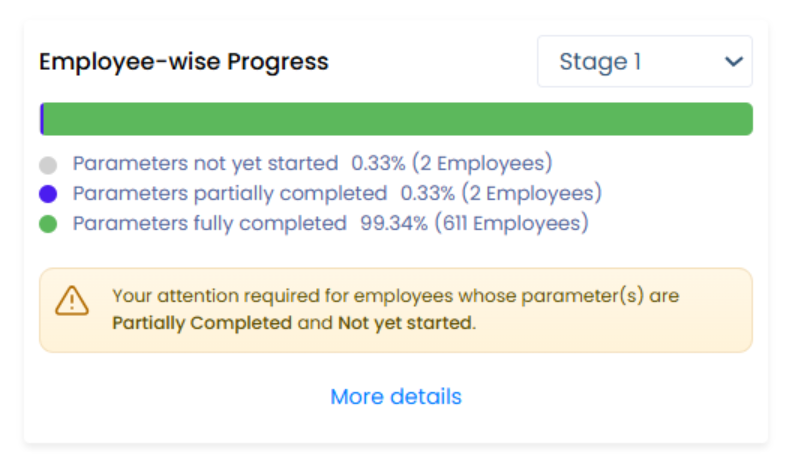This screenshot has height=476, width=808.
Task: Click bold 'Partially Completed' text in the warning
Action: pyautogui.click(x=202, y=323)
